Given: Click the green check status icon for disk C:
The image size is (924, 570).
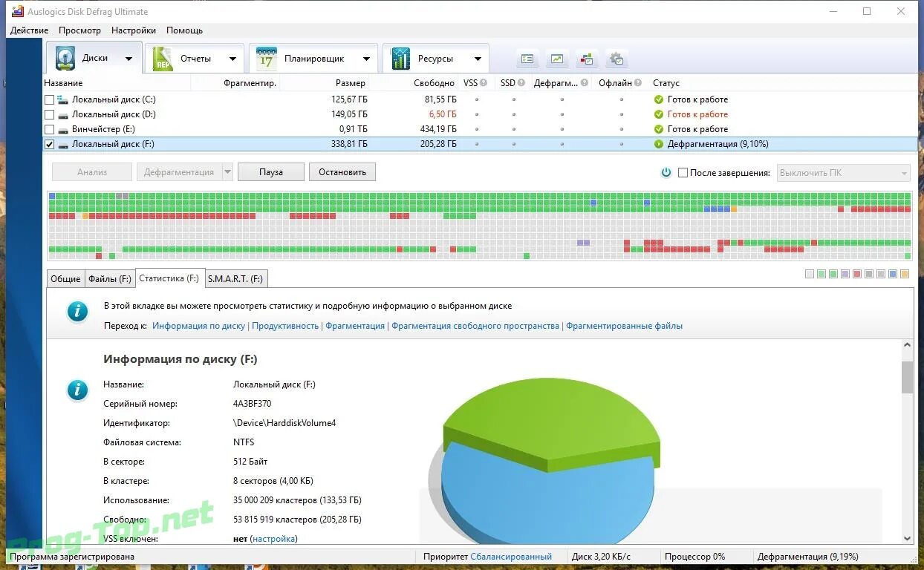Looking at the screenshot, I should tap(659, 99).
